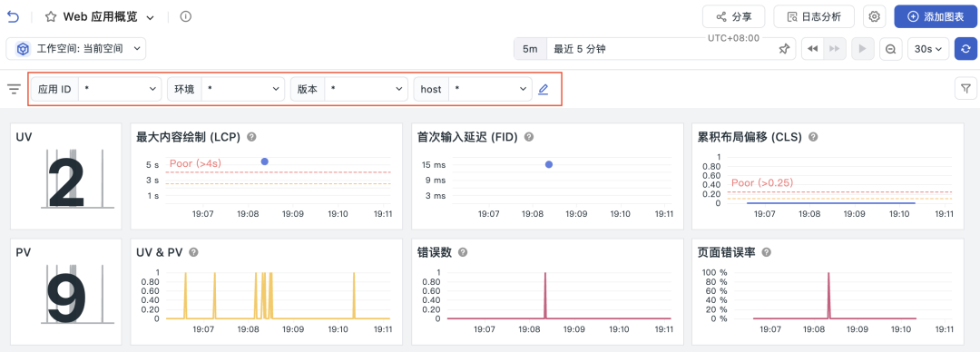
Task: Zoom out the time range
Action: [x=891, y=49]
